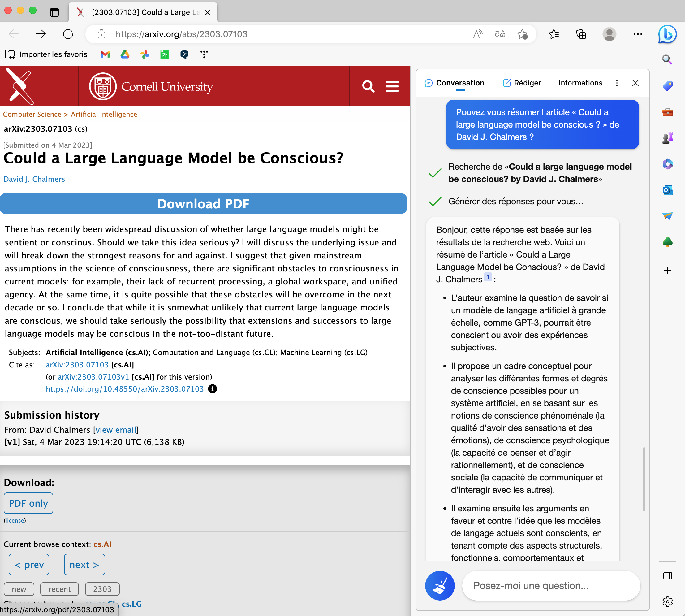This screenshot has width=685, height=616.
Task: Open the Artificial Intelligence breadcrumb
Action: 104,115
